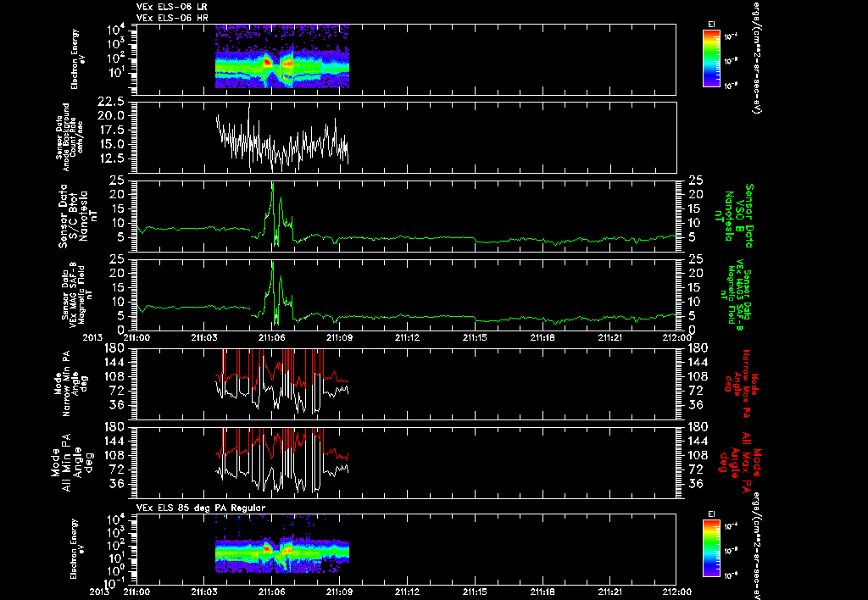Viewport: 868px width, 600px height.
Task: Click "211:03" on the middle time axis
Action: (x=204, y=337)
